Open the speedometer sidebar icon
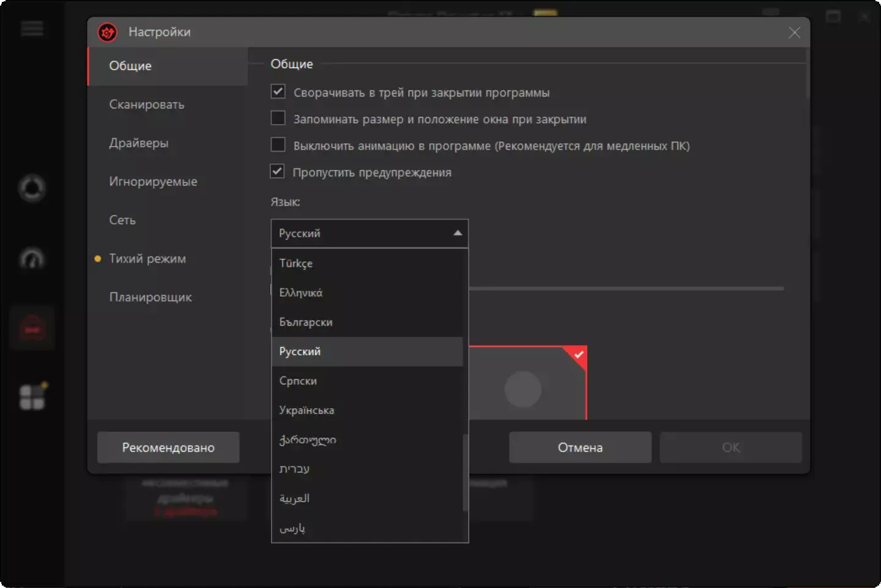The image size is (881, 588). (32, 259)
